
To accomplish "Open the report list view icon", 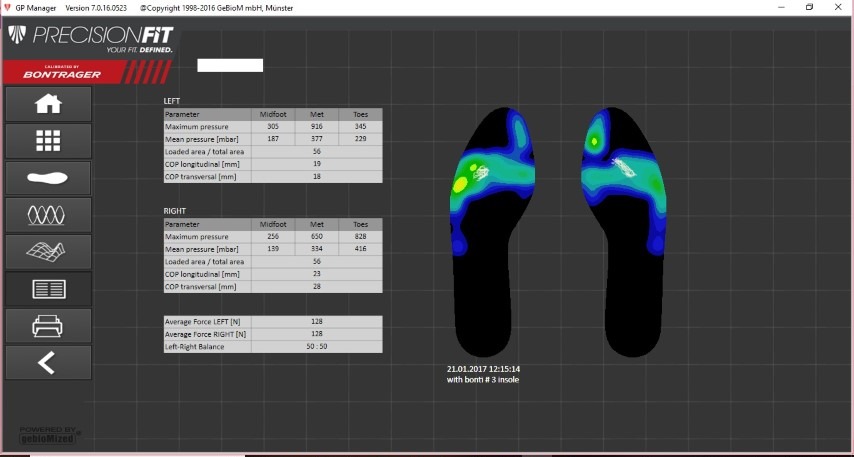I will [x=48, y=289].
